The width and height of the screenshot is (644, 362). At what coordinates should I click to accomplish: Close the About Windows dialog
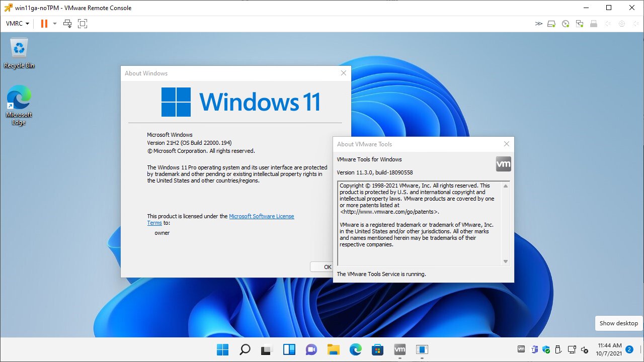pos(344,73)
